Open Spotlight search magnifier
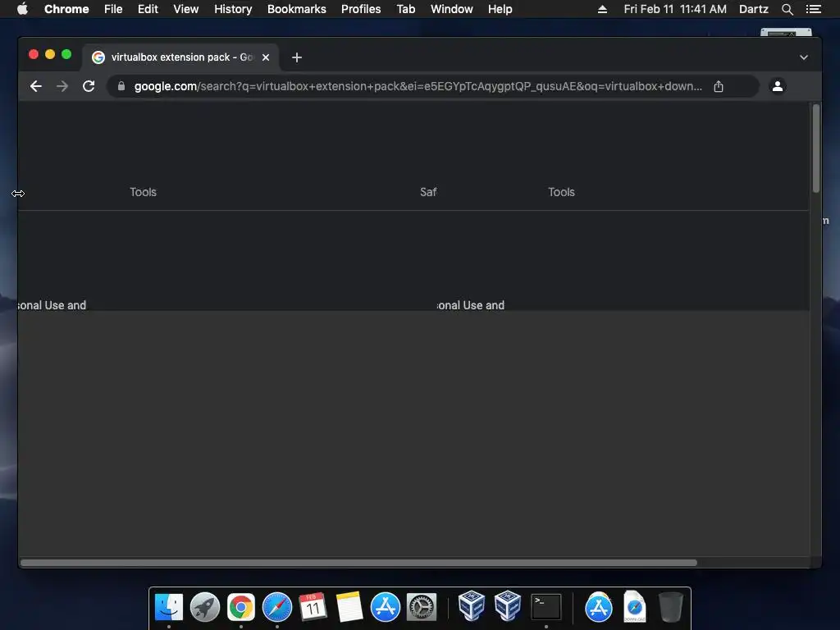Screen dimensions: 840x630 tap(787, 9)
